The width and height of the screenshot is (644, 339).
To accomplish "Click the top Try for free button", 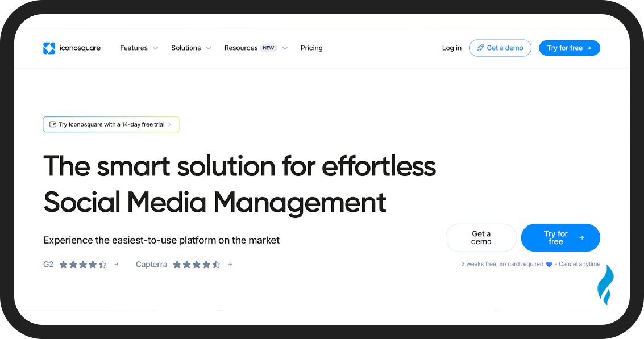I will click(x=570, y=48).
